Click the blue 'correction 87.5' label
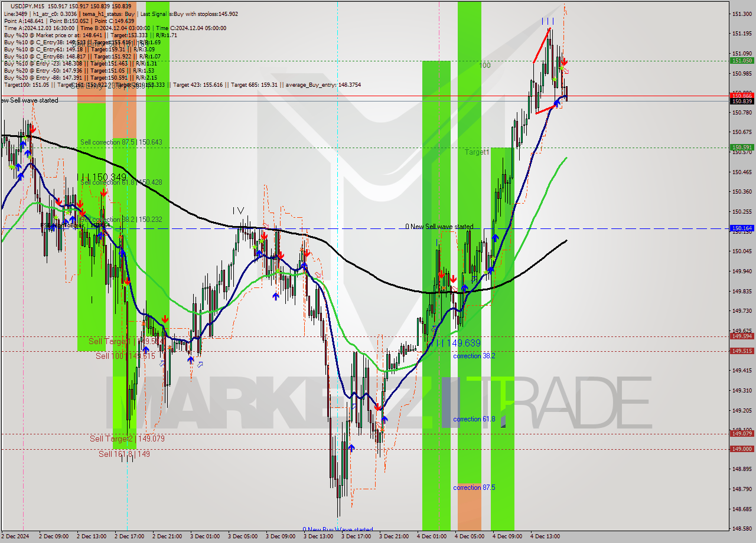This screenshot has width=756, height=543. coord(474,488)
